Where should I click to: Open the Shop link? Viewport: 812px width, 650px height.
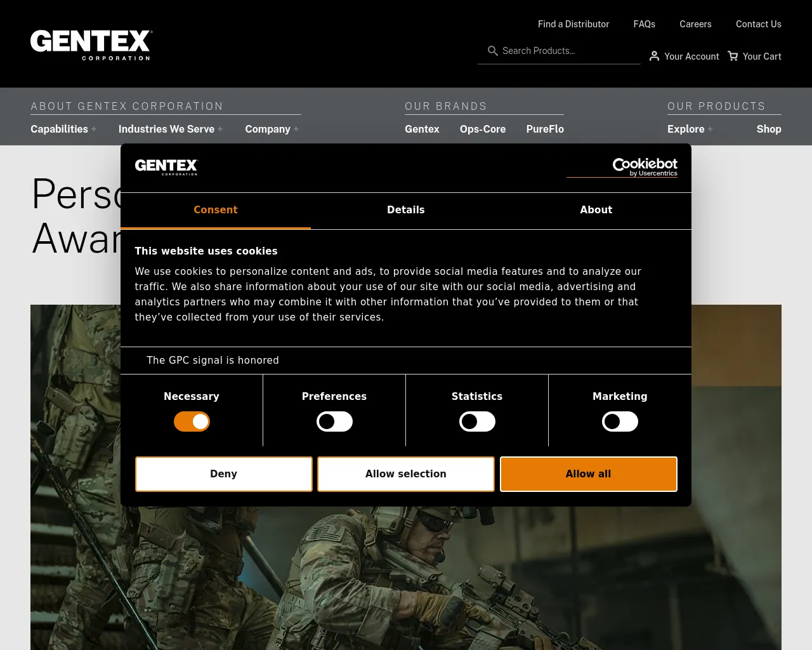(769, 129)
